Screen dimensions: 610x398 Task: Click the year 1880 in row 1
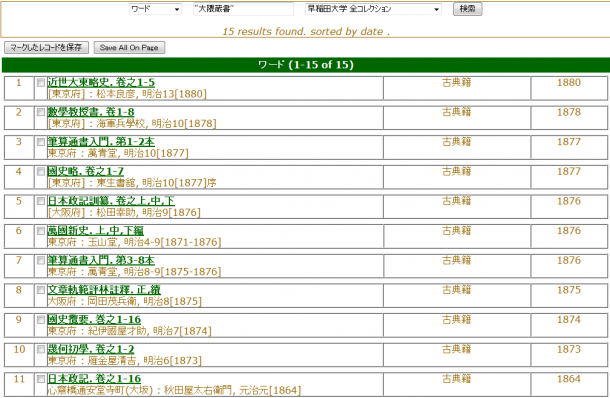click(569, 82)
